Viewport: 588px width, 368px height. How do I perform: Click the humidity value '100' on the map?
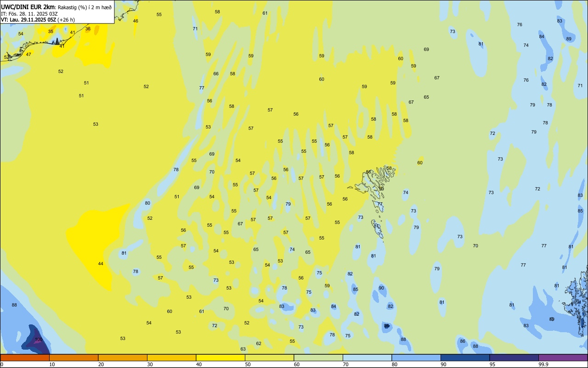39,340
